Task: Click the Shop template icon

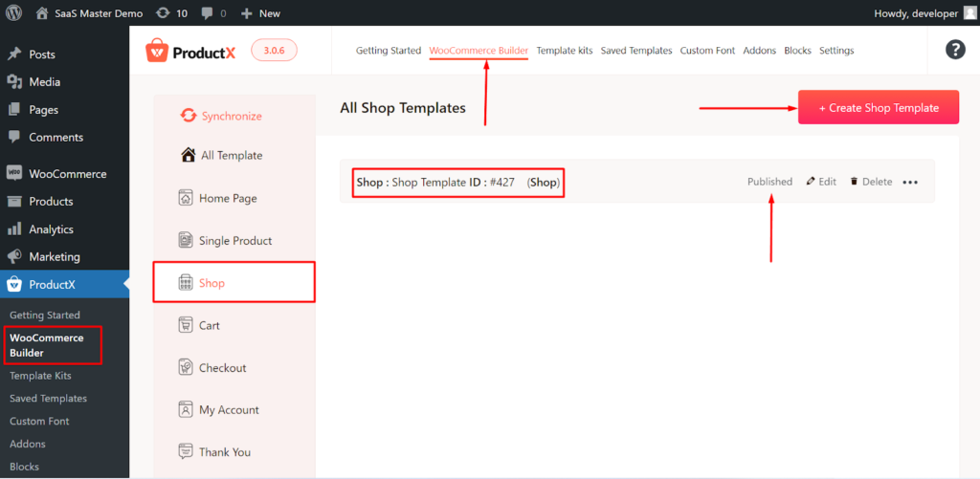Action: click(185, 282)
